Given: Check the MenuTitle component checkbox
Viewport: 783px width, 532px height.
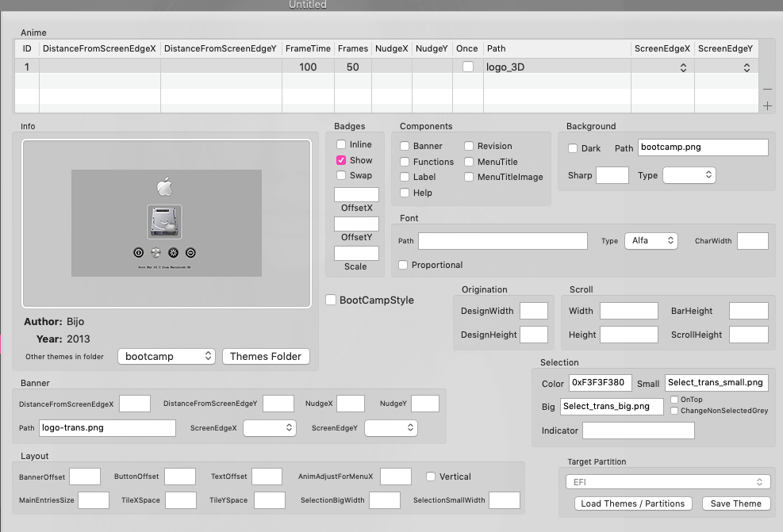Looking at the screenshot, I should 469,163.
